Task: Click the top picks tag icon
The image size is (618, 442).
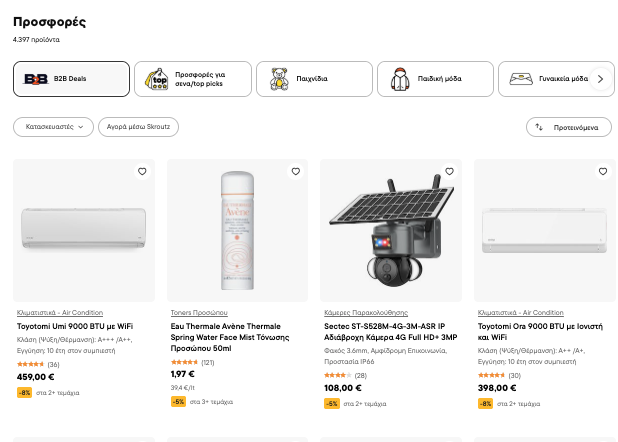Action: point(156,79)
